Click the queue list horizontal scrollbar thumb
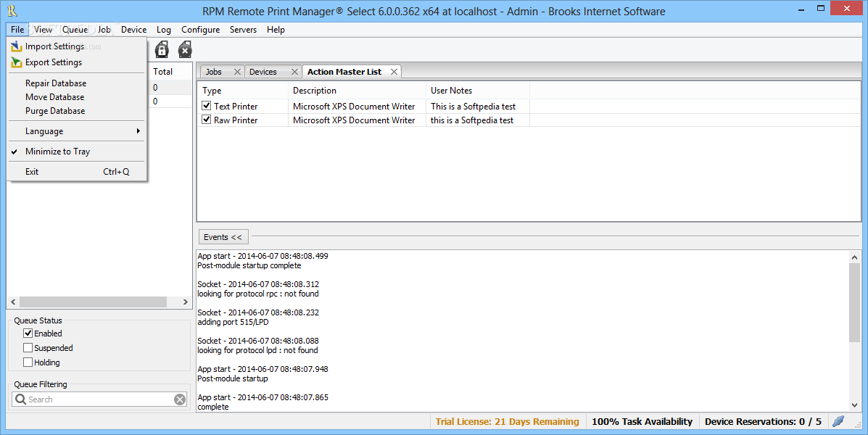This screenshot has width=868, height=435. pyautogui.click(x=93, y=302)
